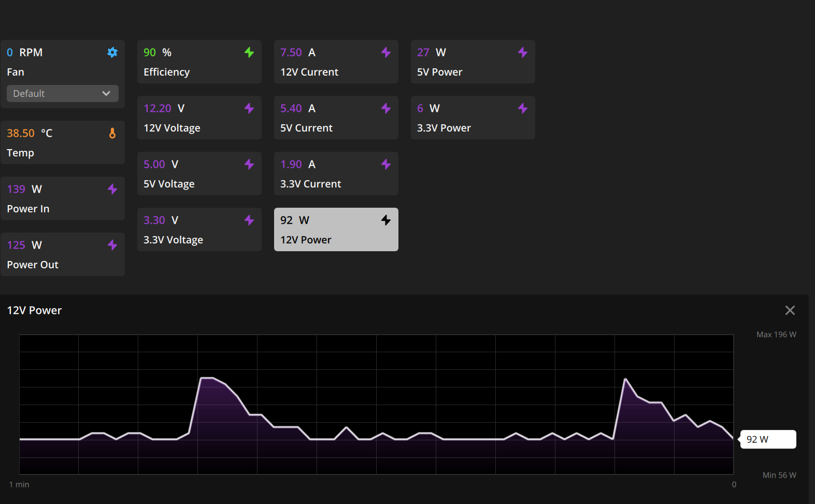Screen dimensions: 815x504
Task: Close the 12V Power graph panel
Action: 790,310
